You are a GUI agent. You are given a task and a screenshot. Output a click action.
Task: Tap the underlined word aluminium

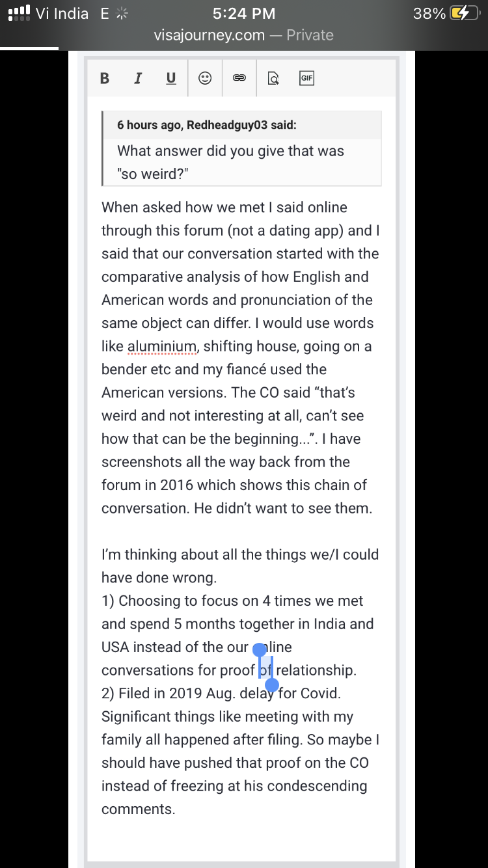coord(162,347)
